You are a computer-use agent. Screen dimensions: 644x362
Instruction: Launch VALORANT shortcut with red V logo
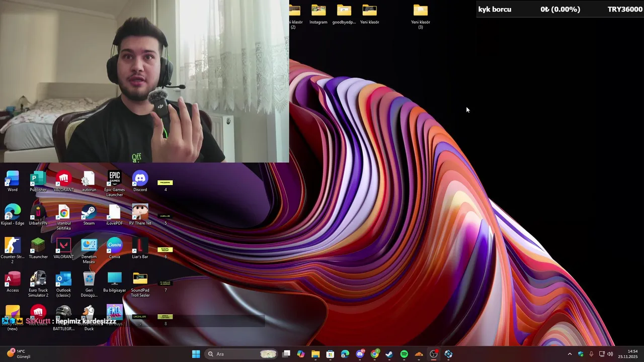coord(63,248)
